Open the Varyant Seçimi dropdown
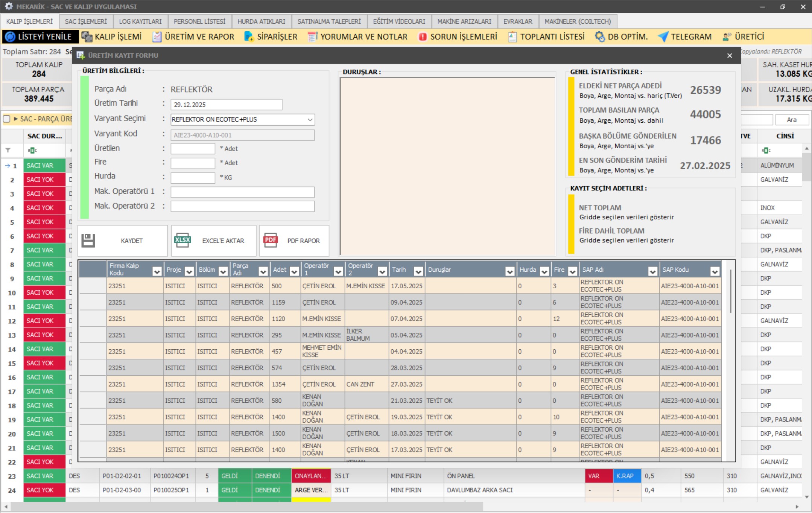812x513 pixels. click(310, 120)
